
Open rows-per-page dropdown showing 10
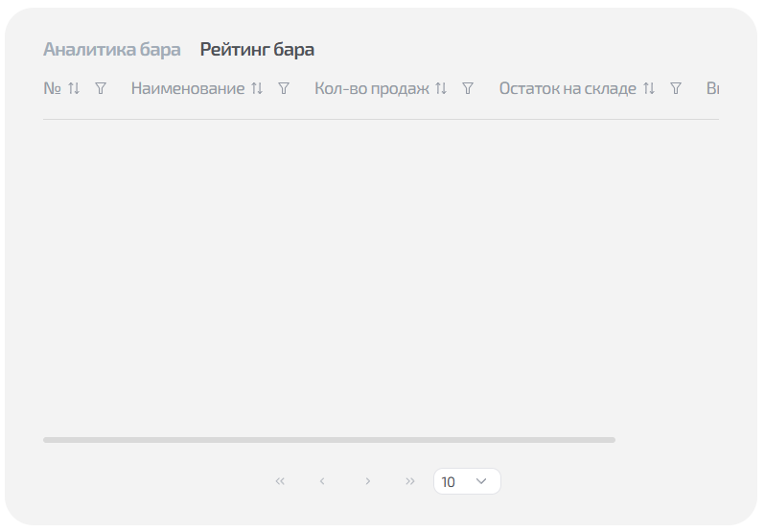point(467,481)
